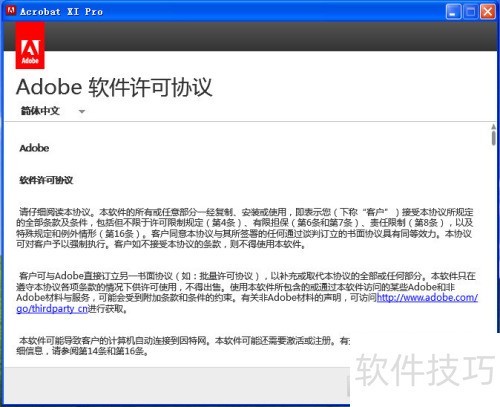The image size is (500, 407).
Task: Click the bold '软件许可协议' subheading
Action: pyautogui.click(x=46, y=180)
